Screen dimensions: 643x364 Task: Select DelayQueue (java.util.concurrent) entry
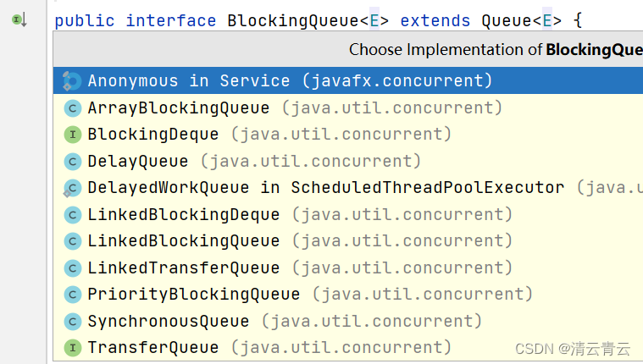point(347,161)
